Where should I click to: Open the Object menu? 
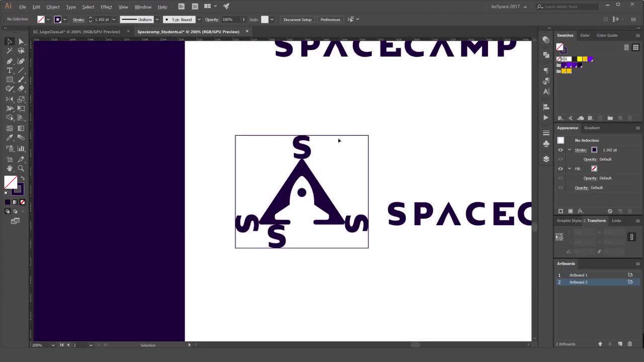[53, 7]
